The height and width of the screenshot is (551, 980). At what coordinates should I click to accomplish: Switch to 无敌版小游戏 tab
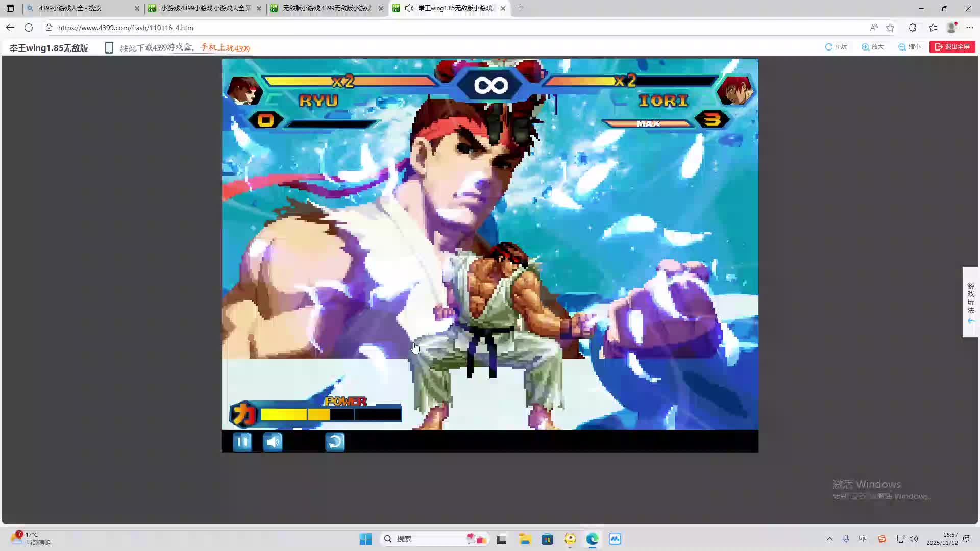pos(327,8)
